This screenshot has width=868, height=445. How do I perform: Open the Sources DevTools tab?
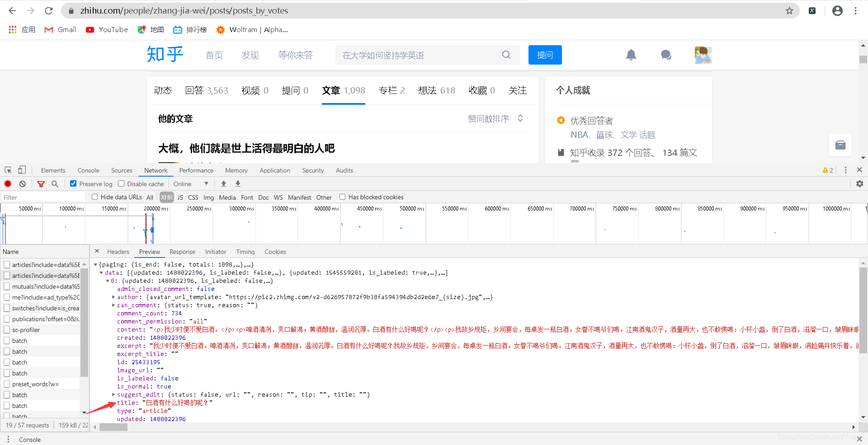pos(122,170)
